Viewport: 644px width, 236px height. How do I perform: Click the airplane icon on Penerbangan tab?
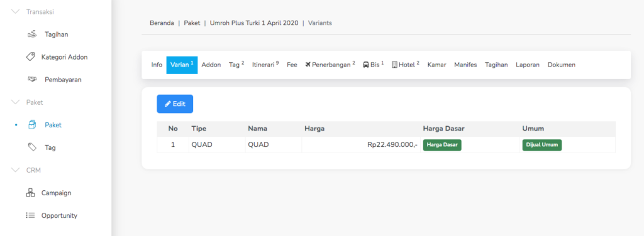pyautogui.click(x=308, y=65)
